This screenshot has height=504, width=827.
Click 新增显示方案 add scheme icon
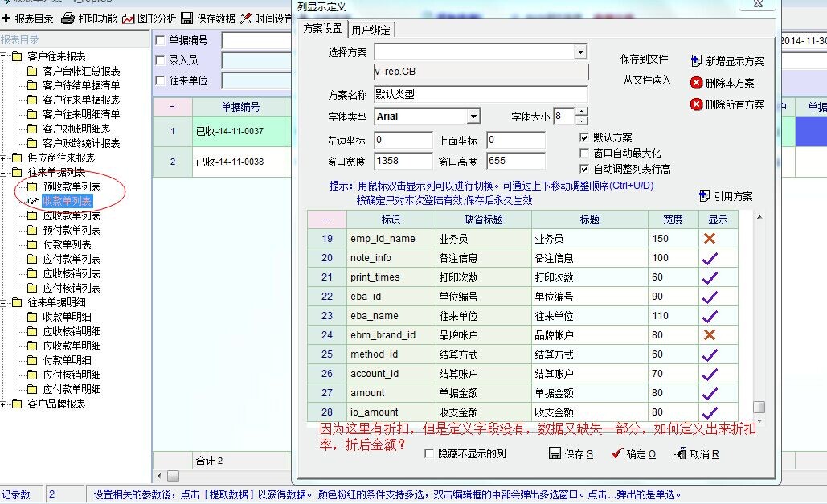click(696, 61)
